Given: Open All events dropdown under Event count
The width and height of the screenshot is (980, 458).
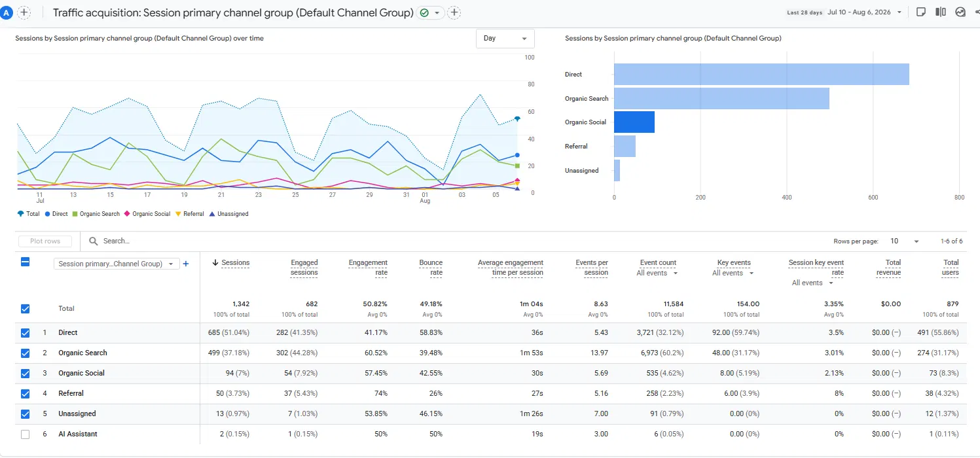Looking at the screenshot, I should 657,273.
